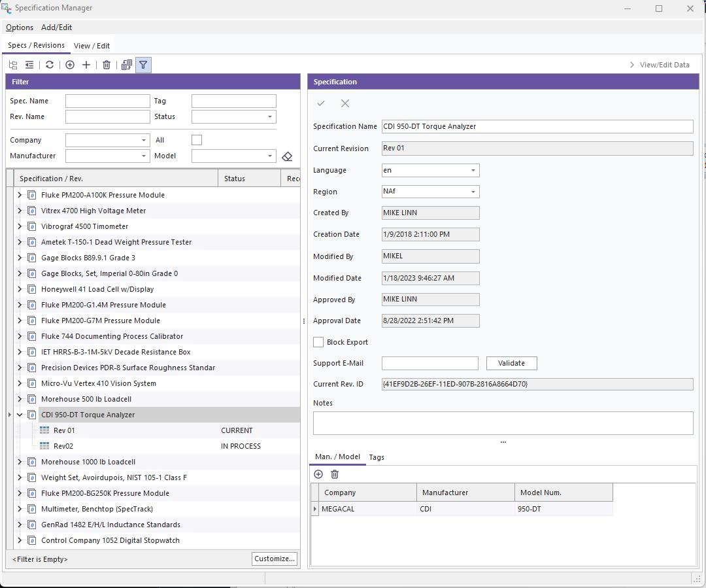Click the checkmark save icon in Specification panel
This screenshot has height=588, width=706.
click(321, 103)
